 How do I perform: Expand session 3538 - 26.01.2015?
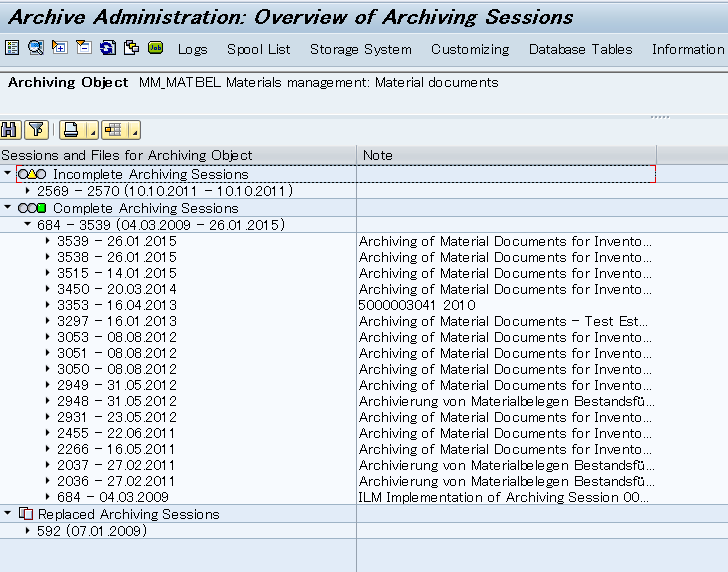pyautogui.click(x=47, y=257)
